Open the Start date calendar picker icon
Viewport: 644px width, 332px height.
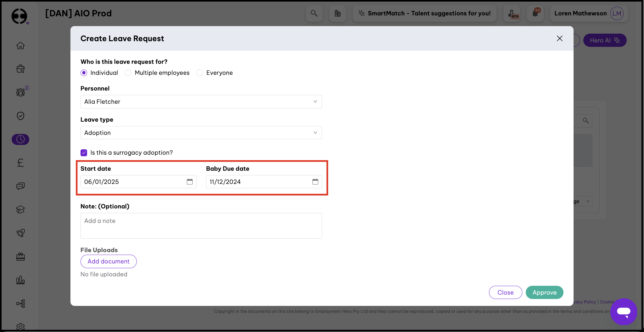[190, 182]
